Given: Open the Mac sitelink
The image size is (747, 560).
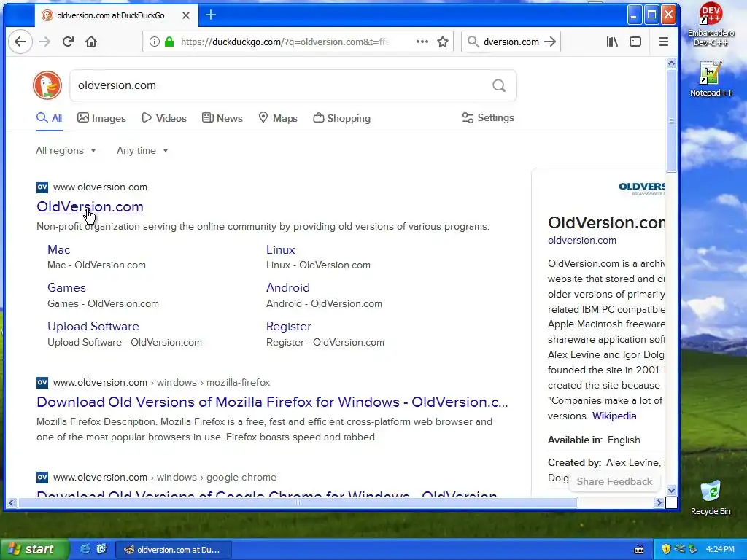Looking at the screenshot, I should click(x=58, y=249).
